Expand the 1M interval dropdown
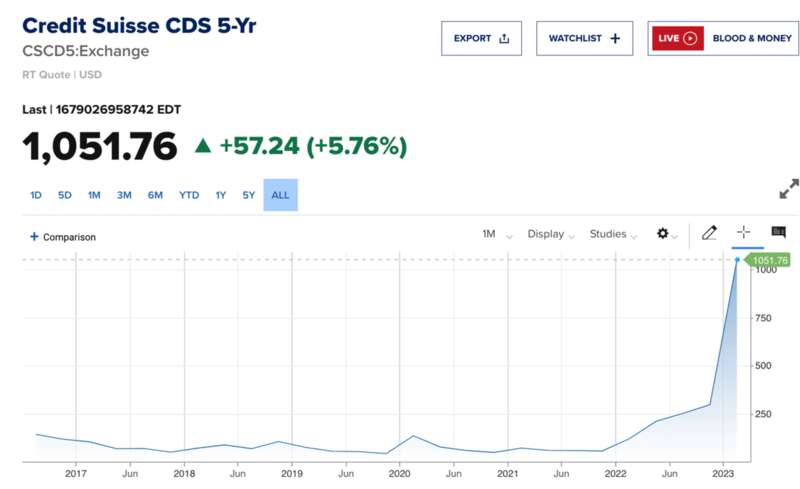The width and height of the screenshot is (800, 489). tap(496, 234)
